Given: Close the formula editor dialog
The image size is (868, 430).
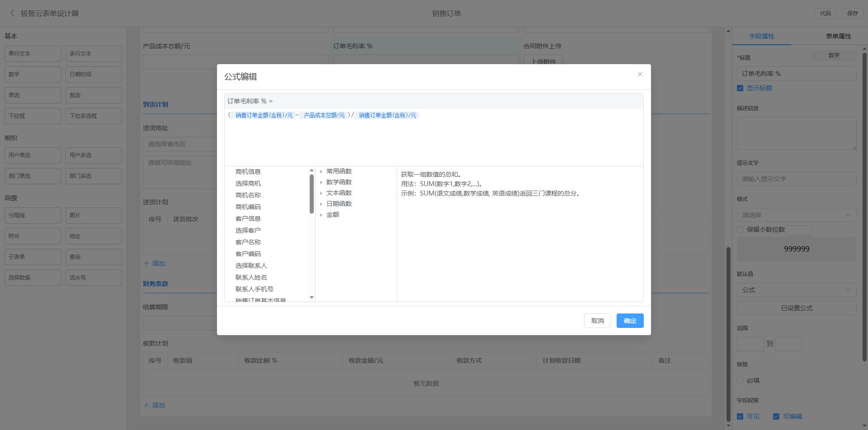Looking at the screenshot, I should (x=640, y=74).
